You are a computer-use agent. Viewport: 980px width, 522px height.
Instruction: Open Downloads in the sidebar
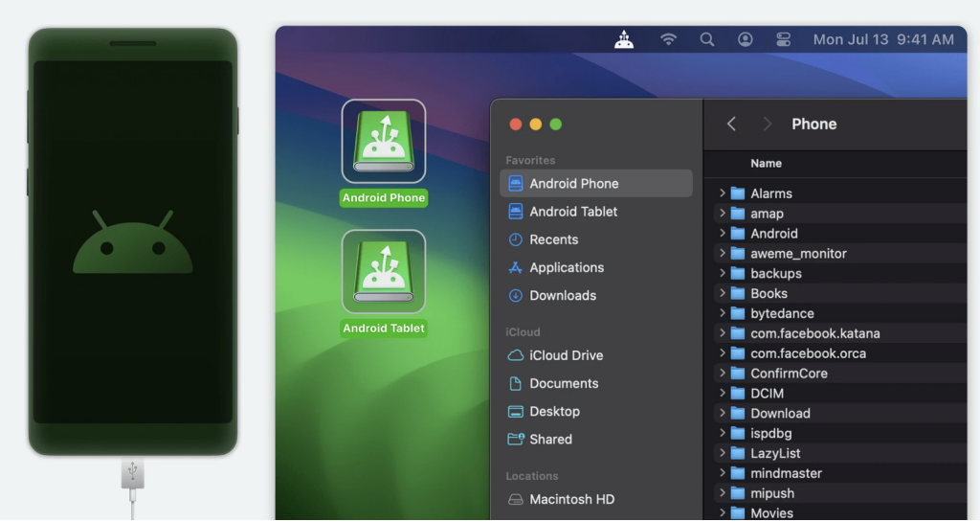pyautogui.click(x=596, y=296)
